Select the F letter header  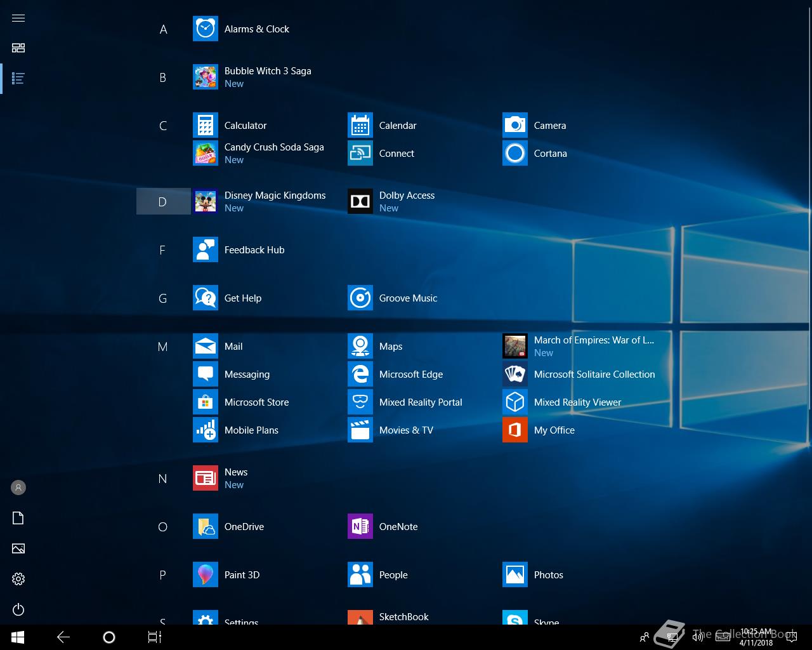(x=163, y=250)
